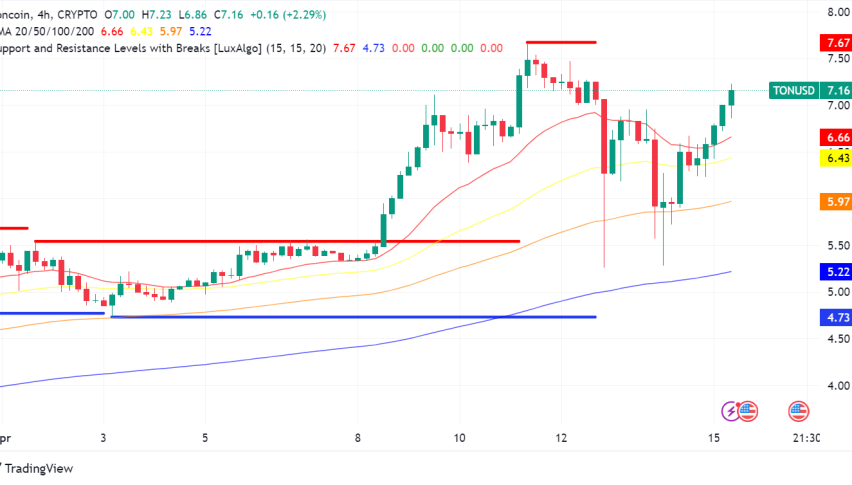The width and height of the screenshot is (852, 485).
Task: Click the TradingView logo link
Action: tap(36, 468)
